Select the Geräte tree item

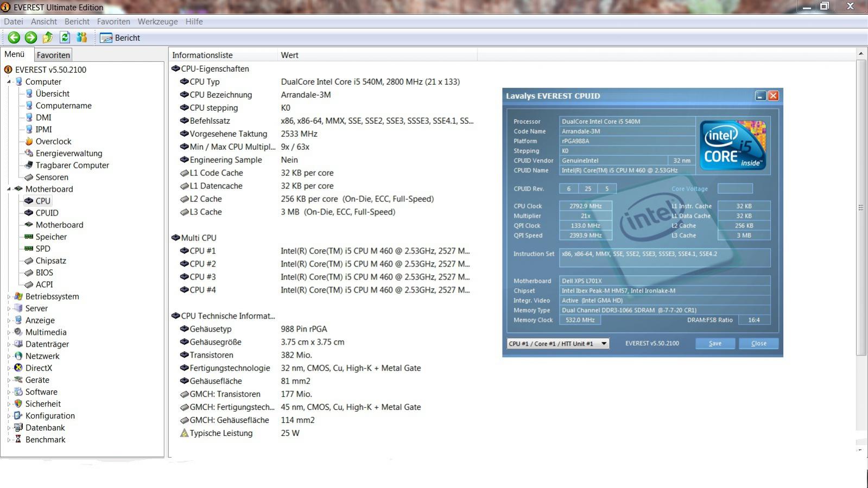(x=37, y=380)
